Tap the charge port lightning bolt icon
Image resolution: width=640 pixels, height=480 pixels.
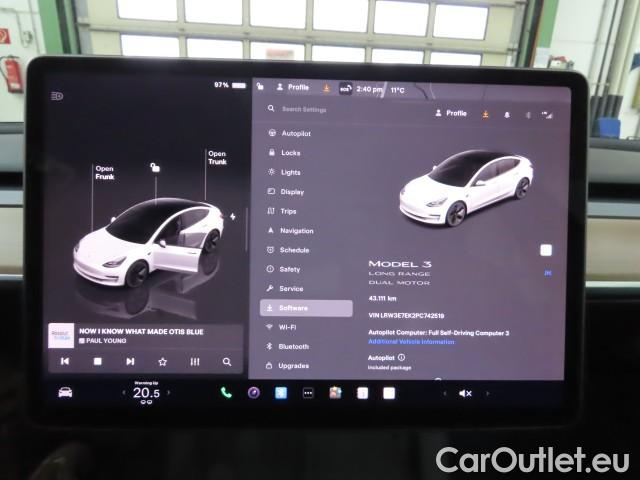233,216
